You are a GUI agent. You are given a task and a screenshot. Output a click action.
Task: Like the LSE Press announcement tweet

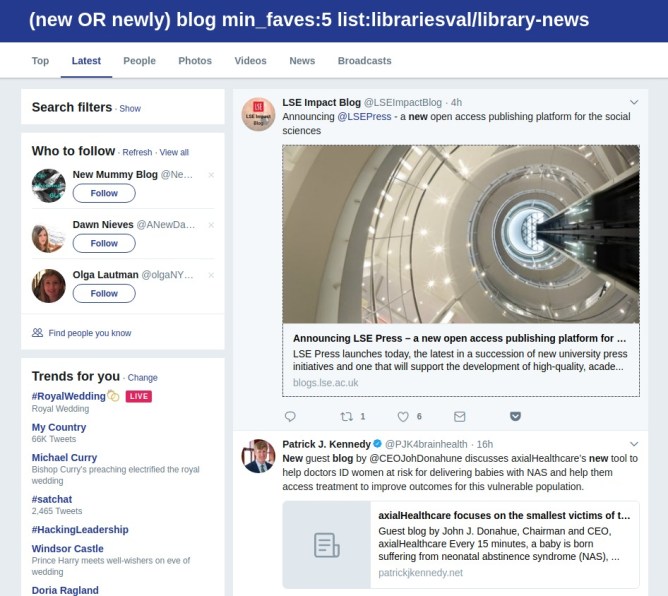point(403,416)
